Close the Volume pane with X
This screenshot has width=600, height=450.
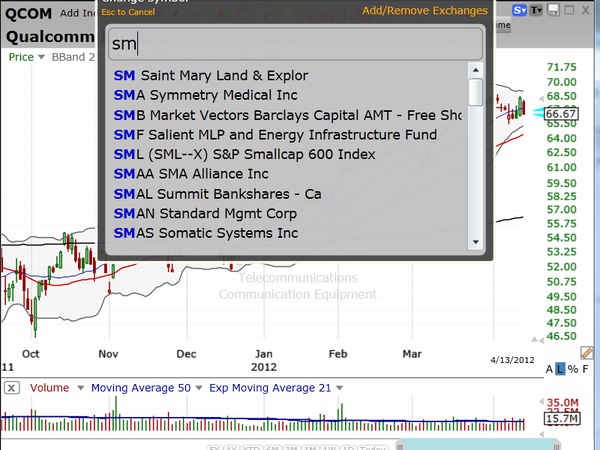11,388
